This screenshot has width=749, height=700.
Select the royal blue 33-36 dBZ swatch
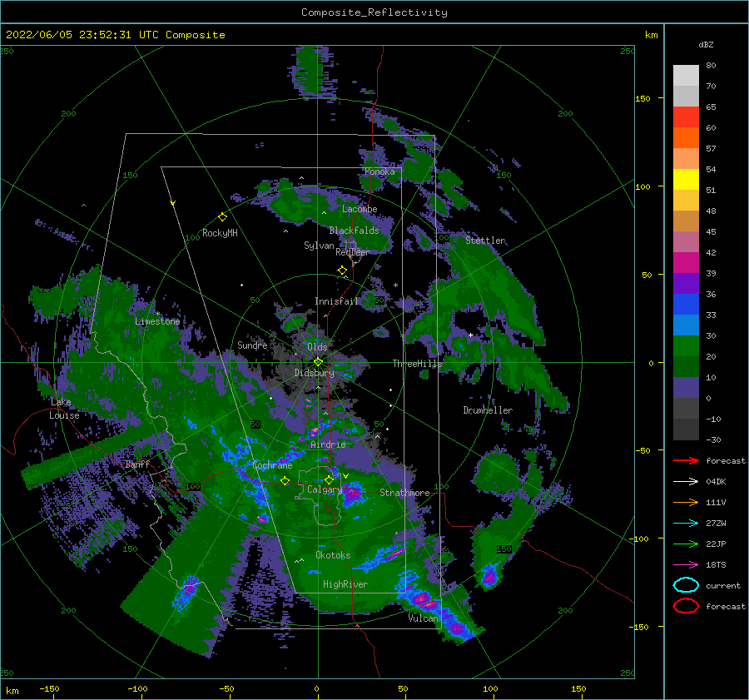[x=686, y=305]
